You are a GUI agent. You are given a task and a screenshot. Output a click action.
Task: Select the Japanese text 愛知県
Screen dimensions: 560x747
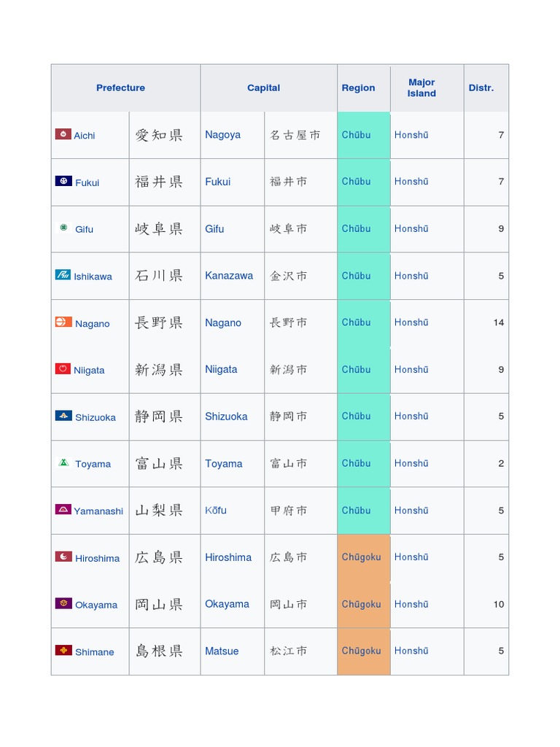point(158,135)
